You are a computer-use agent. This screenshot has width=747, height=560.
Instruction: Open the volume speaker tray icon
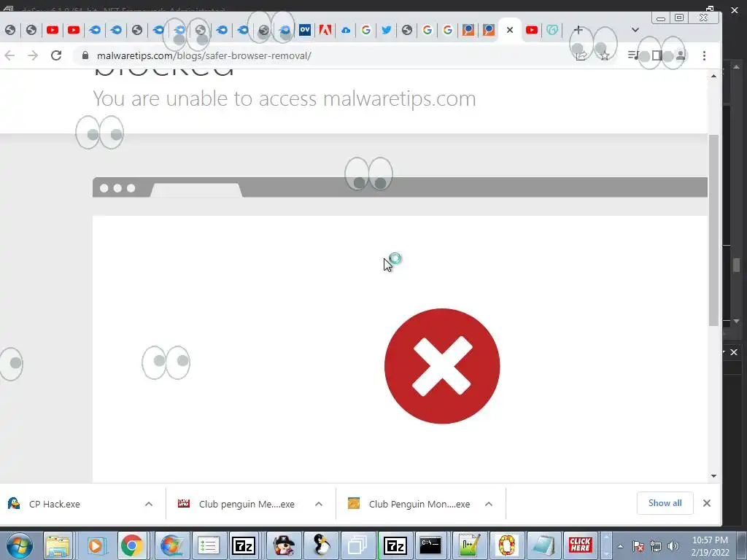(673, 547)
